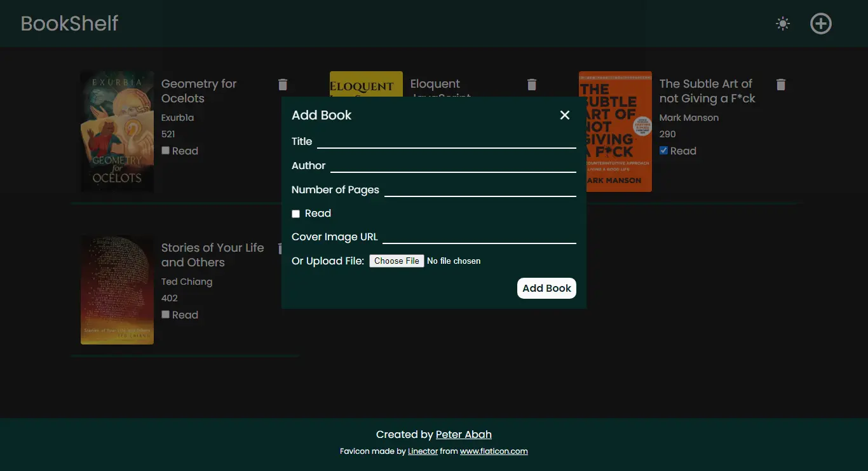868x471 pixels.
Task: Submit with the Add Book button
Action: pos(546,288)
